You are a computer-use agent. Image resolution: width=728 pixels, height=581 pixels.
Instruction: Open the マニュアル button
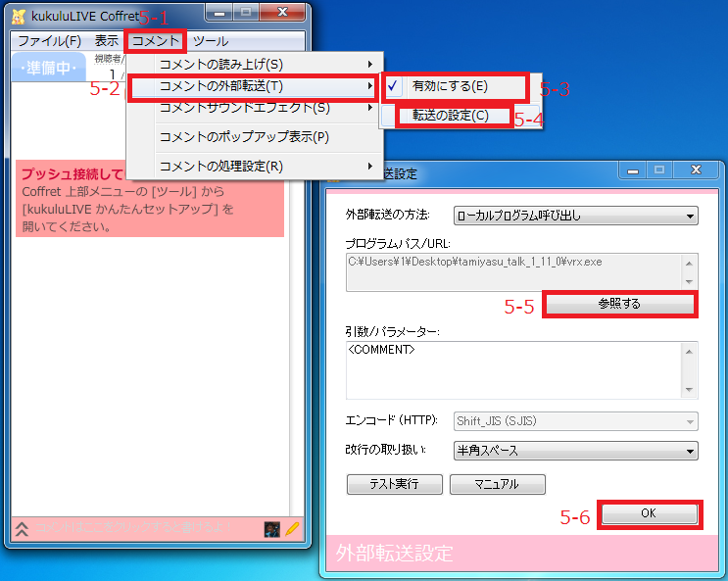pyautogui.click(x=498, y=484)
